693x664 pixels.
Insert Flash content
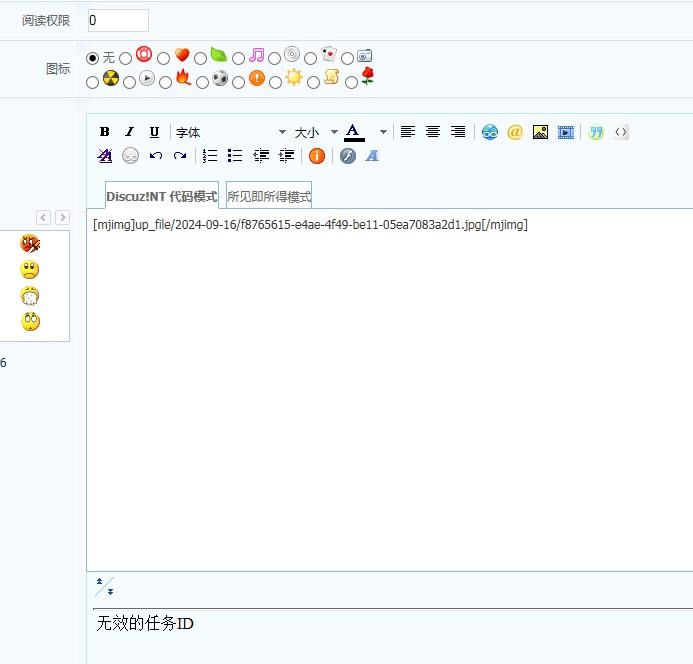pyautogui.click(x=348, y=156)
